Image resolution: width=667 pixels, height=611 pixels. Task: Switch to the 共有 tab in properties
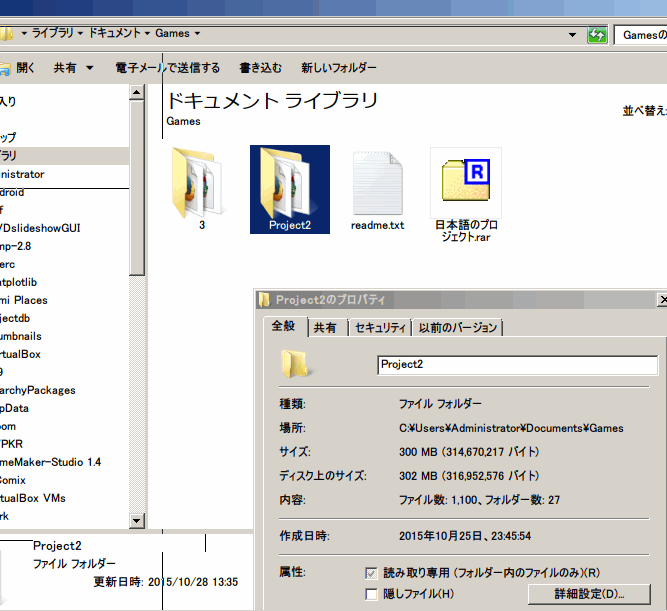pyautogui.click(x=325, y=328)
